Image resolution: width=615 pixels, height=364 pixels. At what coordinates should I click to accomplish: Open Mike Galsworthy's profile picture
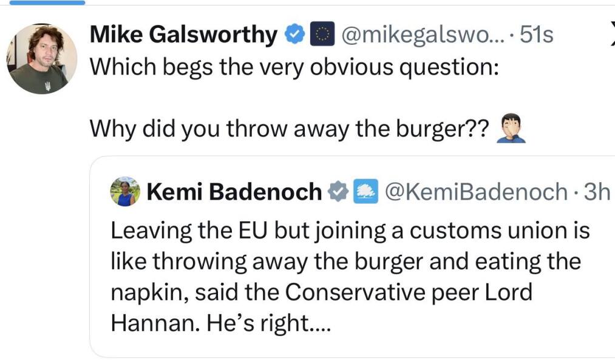42,59
